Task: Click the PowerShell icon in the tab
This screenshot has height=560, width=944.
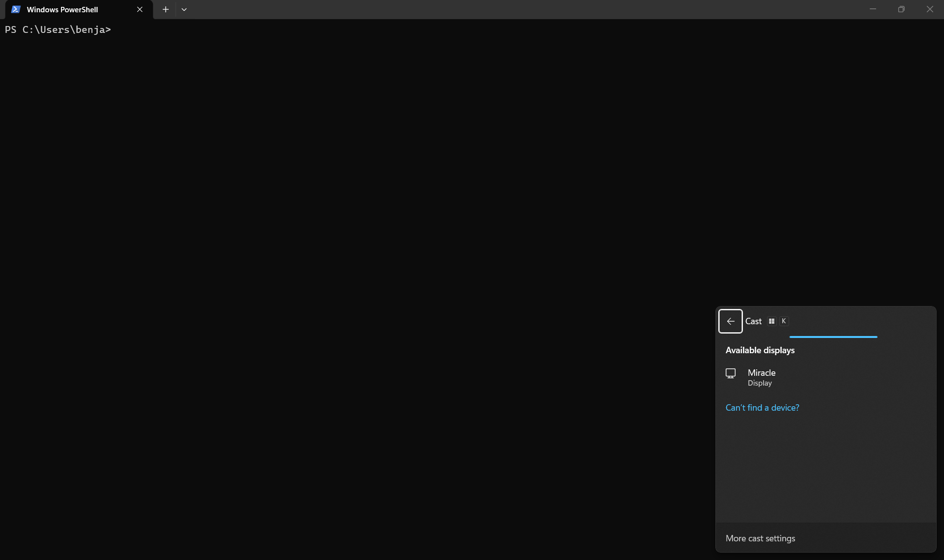Action: point(16,9)
